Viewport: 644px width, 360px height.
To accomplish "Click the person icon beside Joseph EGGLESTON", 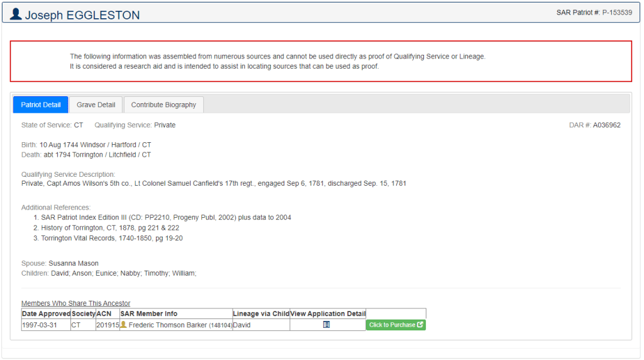I will click(16, 14).
